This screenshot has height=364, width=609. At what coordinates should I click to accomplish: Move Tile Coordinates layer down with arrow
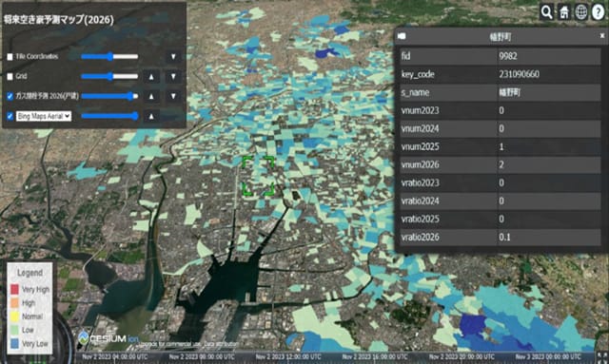coord(173,57)
